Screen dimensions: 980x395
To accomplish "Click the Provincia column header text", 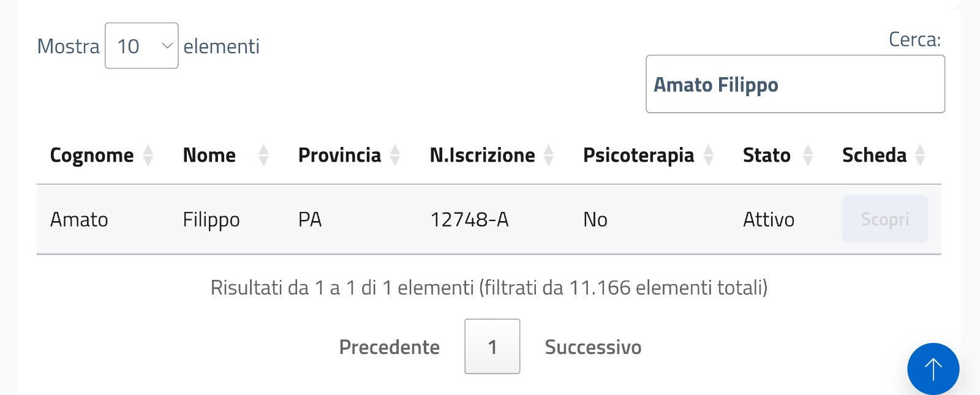I will [339, 156].
